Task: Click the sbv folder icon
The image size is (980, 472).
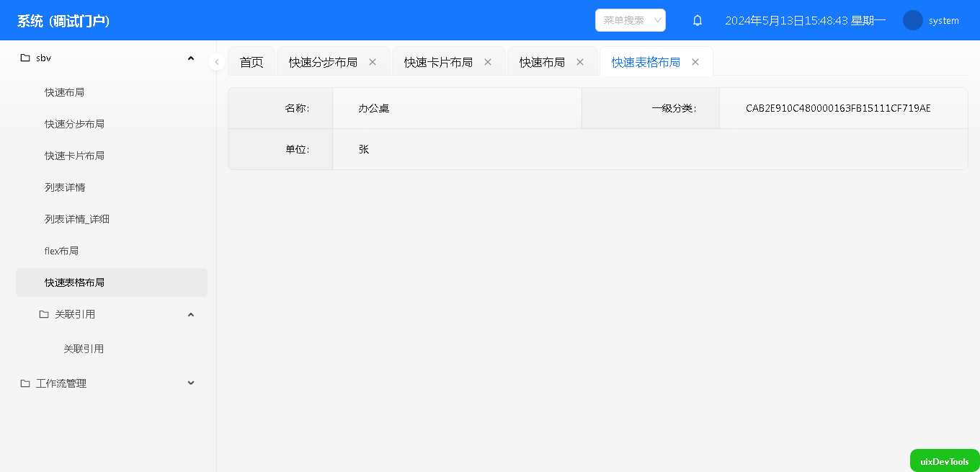Action: [x=25, y=58]
